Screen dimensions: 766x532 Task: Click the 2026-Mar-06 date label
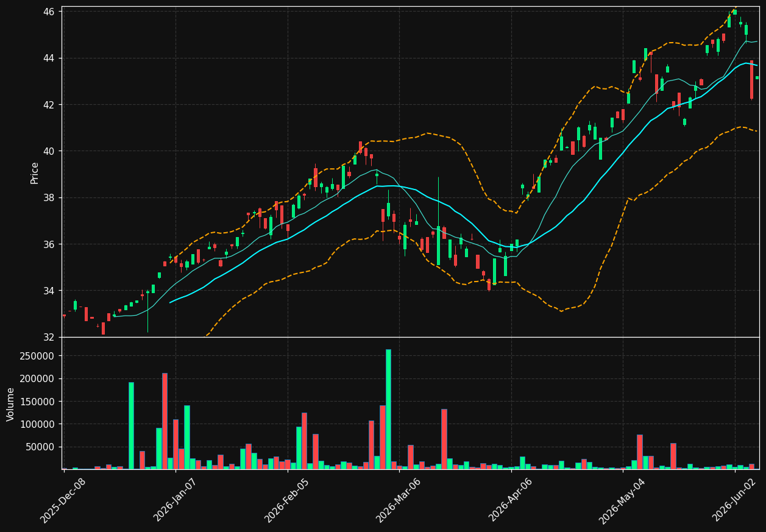tap(399, 500)
